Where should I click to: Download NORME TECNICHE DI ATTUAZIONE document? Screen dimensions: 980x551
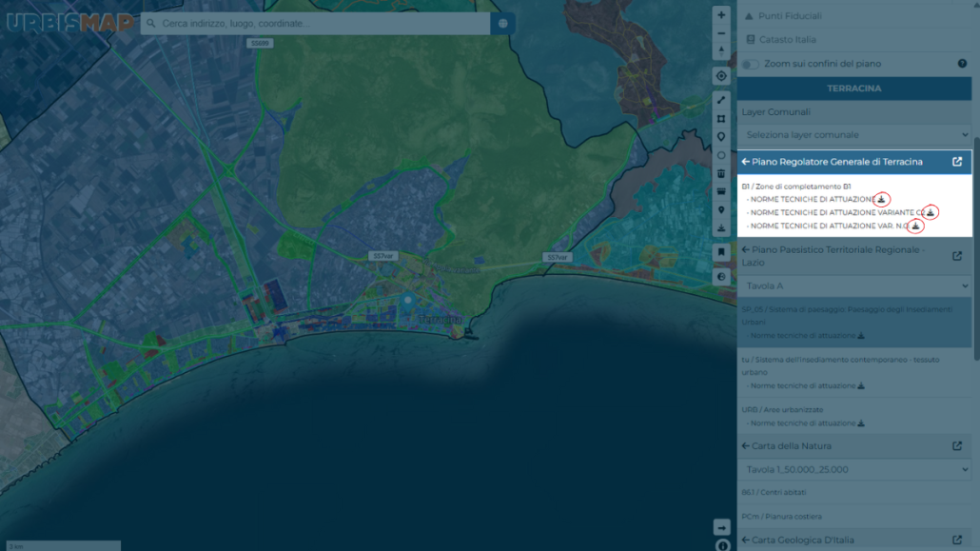click(881, 200)
